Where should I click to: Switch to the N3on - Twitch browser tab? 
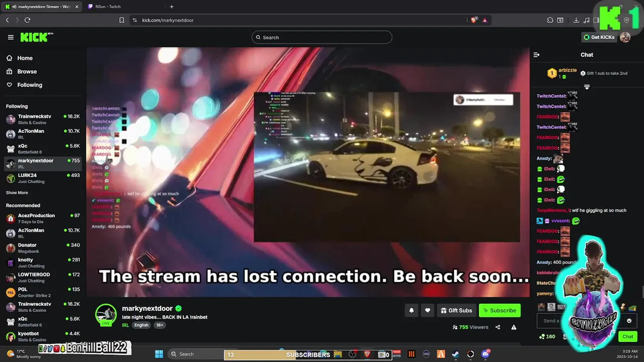[125, 7]
